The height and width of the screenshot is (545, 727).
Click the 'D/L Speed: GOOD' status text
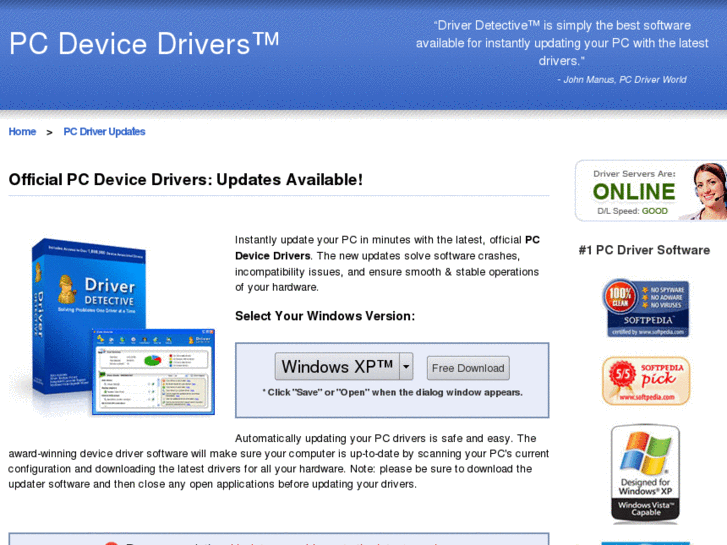click(x=632, y=211)
